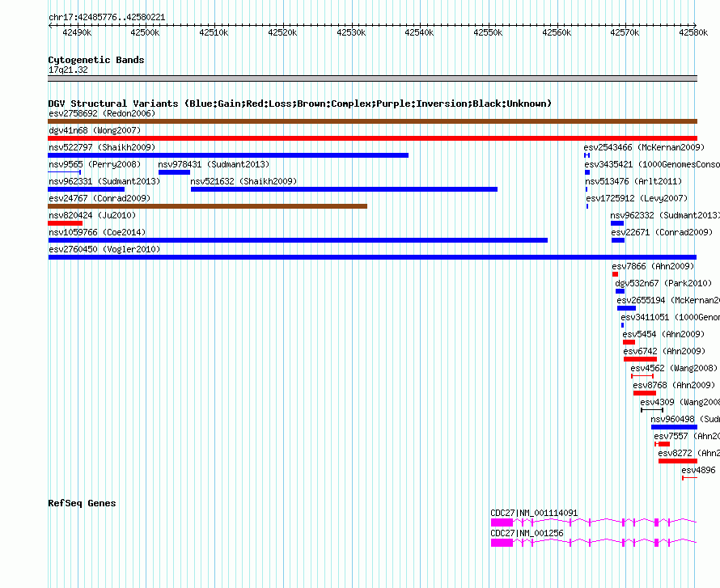Click the esv8272 red loss bar
This screenshot has height=588, width=720.
click(x=678, y=461)
